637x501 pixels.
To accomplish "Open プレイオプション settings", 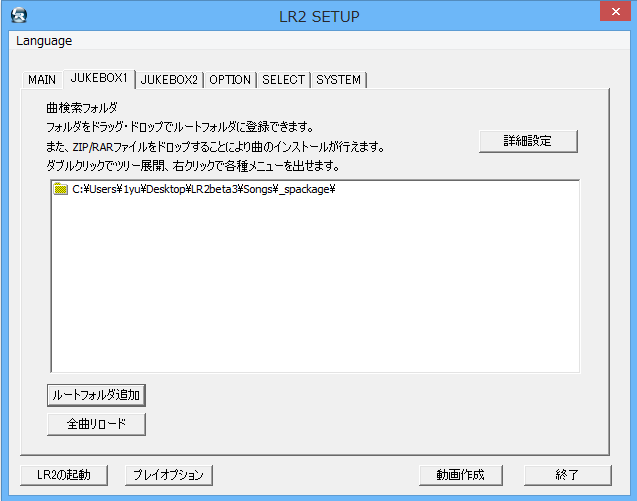I will tap(169, 475).
